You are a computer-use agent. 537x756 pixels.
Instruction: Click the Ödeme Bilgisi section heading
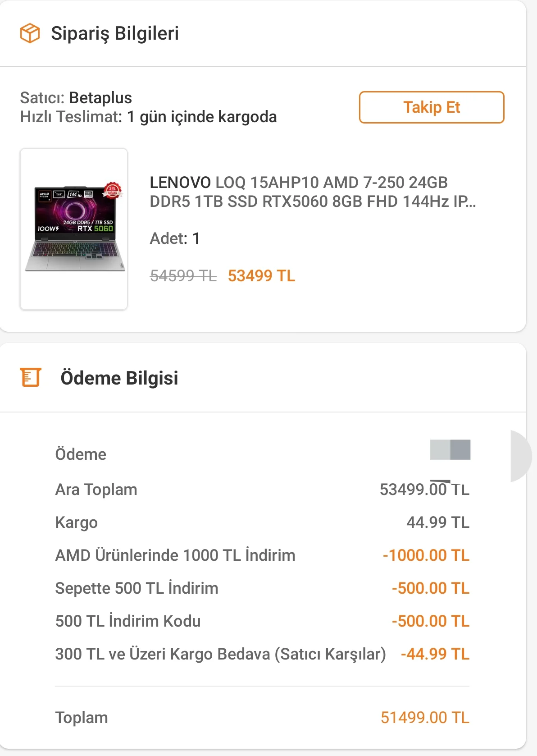119,378
